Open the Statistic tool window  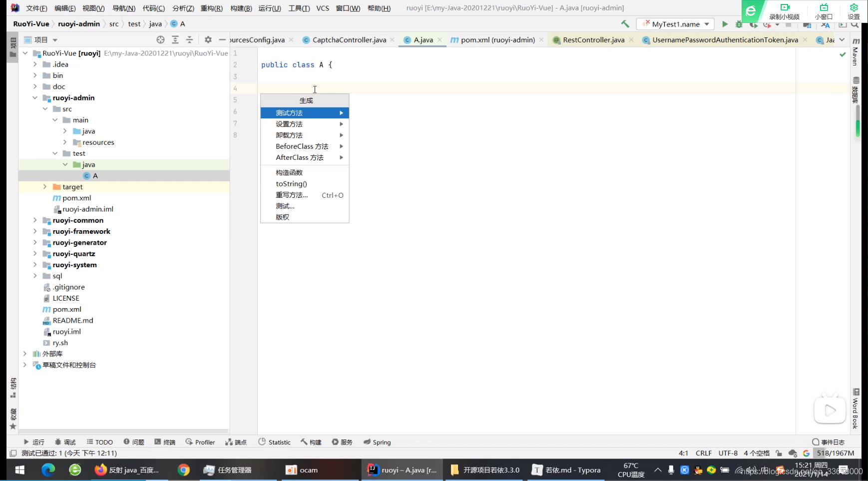(x=274, y=442)
